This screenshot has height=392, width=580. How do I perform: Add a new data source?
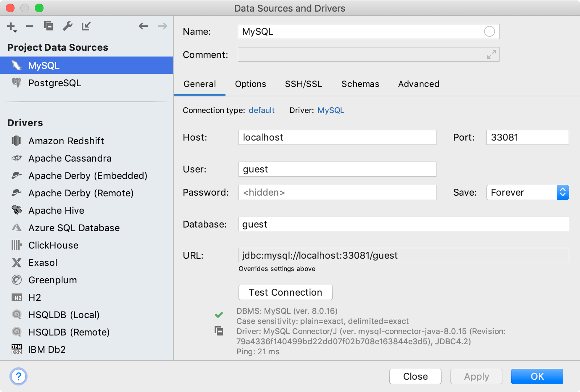11,26
